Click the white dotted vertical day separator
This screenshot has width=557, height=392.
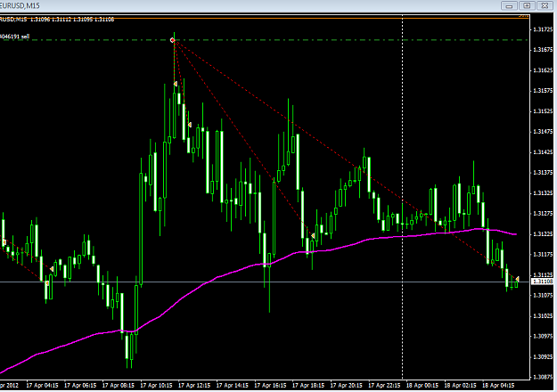(x=403, y=197)
